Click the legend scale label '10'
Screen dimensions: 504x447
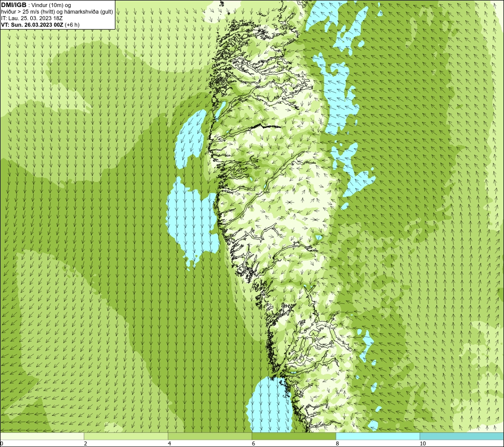pyautogui.click(x=423, y=443)
